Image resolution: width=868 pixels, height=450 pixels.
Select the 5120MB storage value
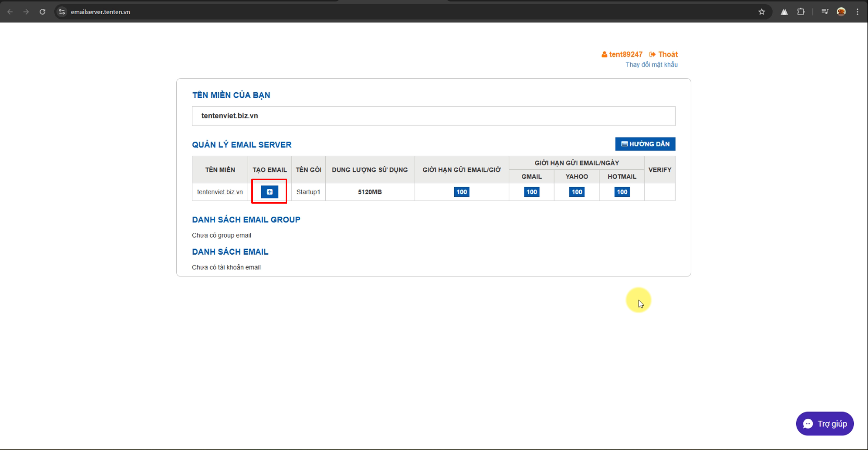370,192
